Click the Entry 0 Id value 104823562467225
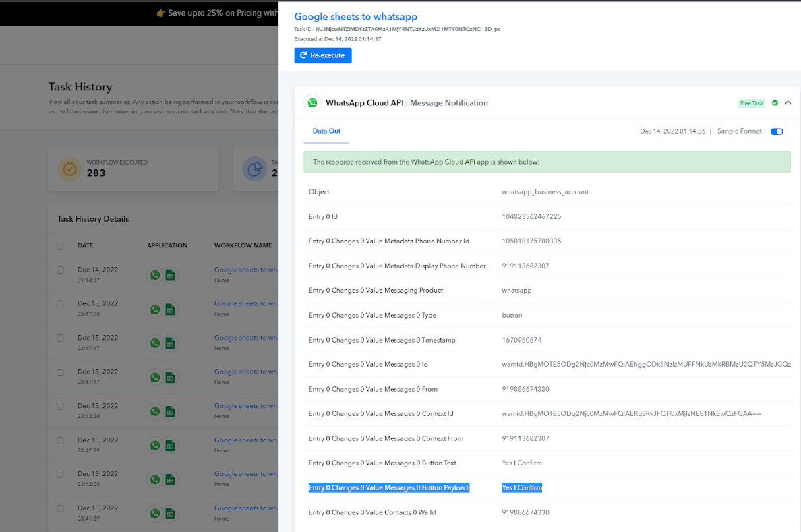 tap(531, 216)
